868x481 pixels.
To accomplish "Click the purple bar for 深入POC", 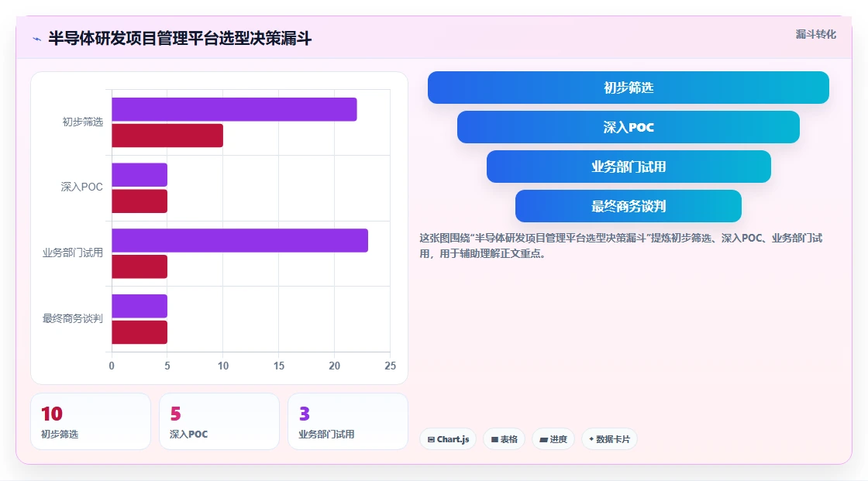I will (x=139, y=175).
